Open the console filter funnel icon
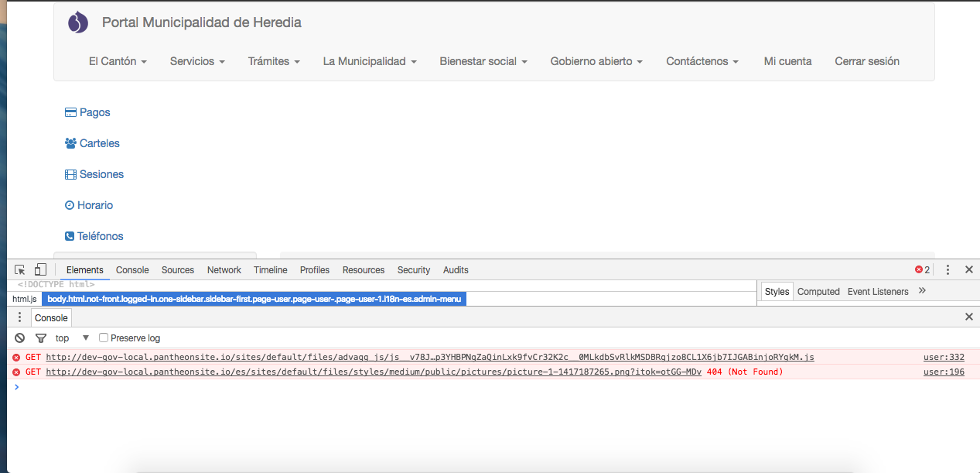This screenshot has width=980, height=473. pyautogui.click(x=41, y=338)
